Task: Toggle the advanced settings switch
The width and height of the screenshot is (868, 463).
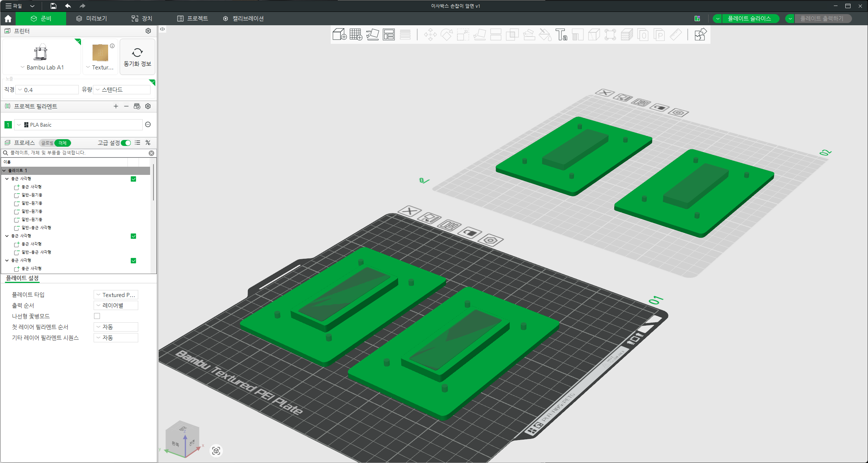Action: click(x=126, y=143)
